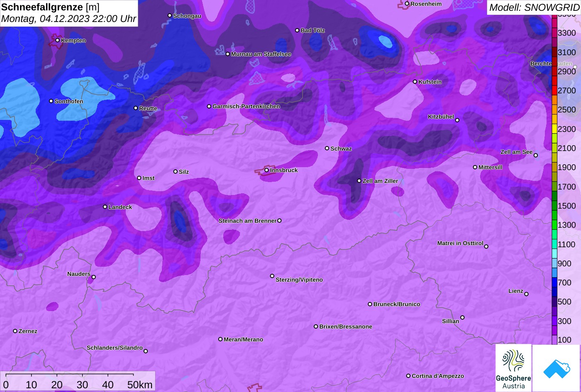Click the Silz location dot
The image size is (581, 392).
(175, 171)
